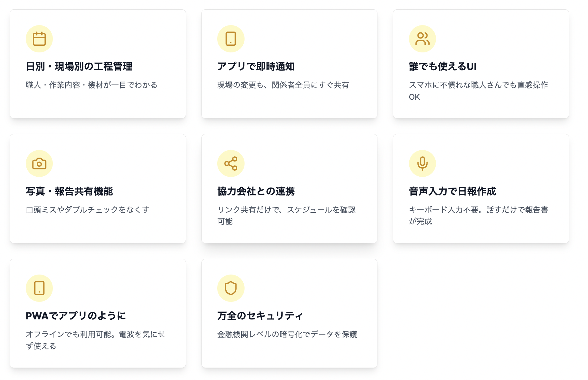
Task: Click the 誰でも使えるUI heading
Action: [443, 66]
